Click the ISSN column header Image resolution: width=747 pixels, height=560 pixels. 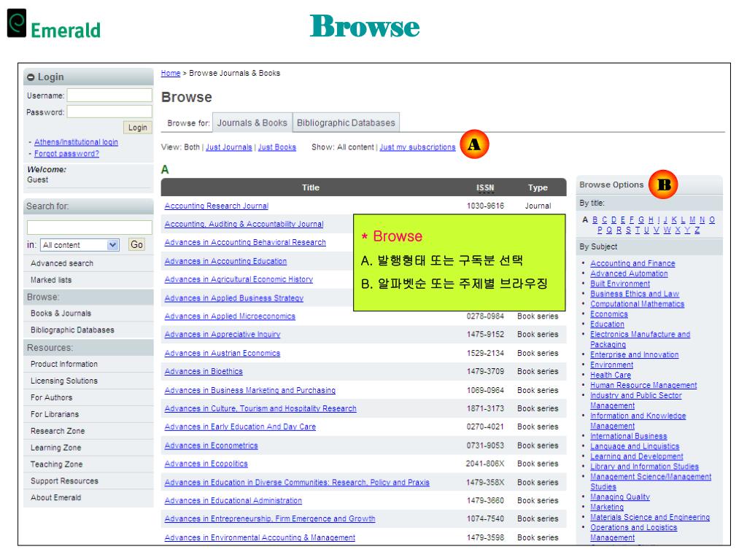coord(485,187)
